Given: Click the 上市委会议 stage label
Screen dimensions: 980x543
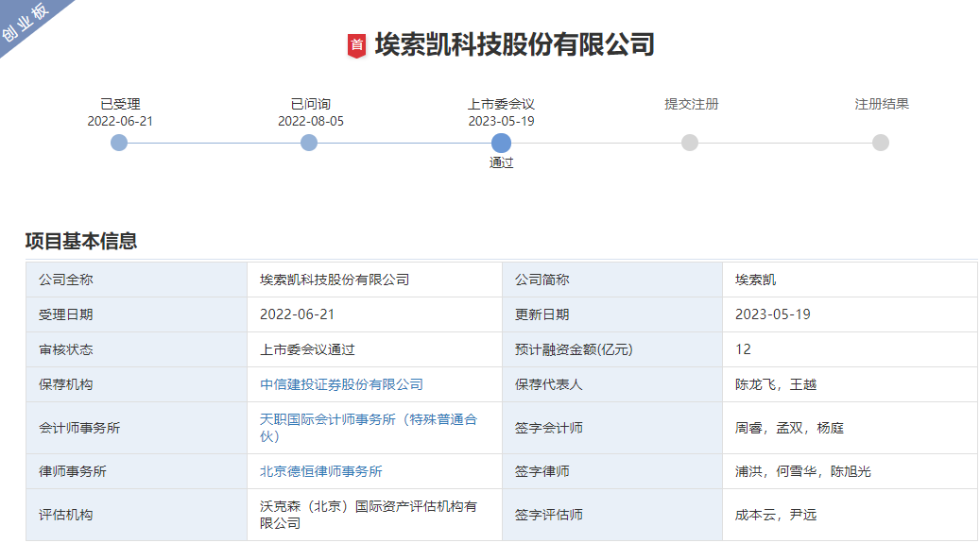Looking at the screenshot, I should pos(501,104).
